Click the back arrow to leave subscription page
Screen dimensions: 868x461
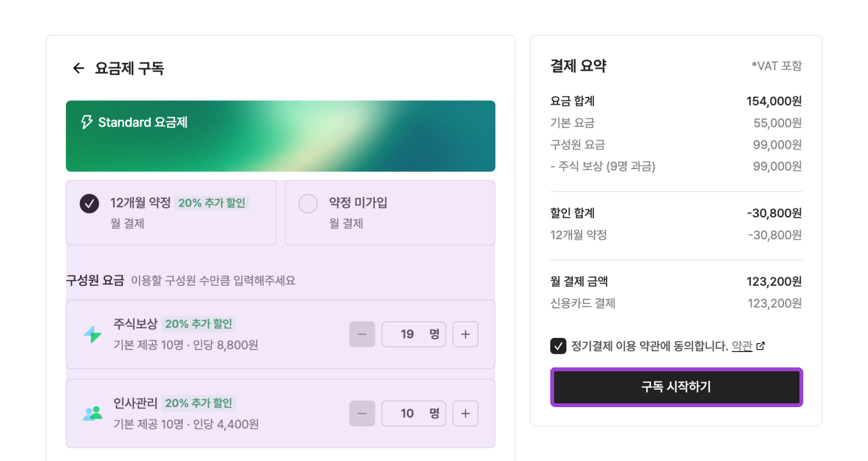[78, 68]
